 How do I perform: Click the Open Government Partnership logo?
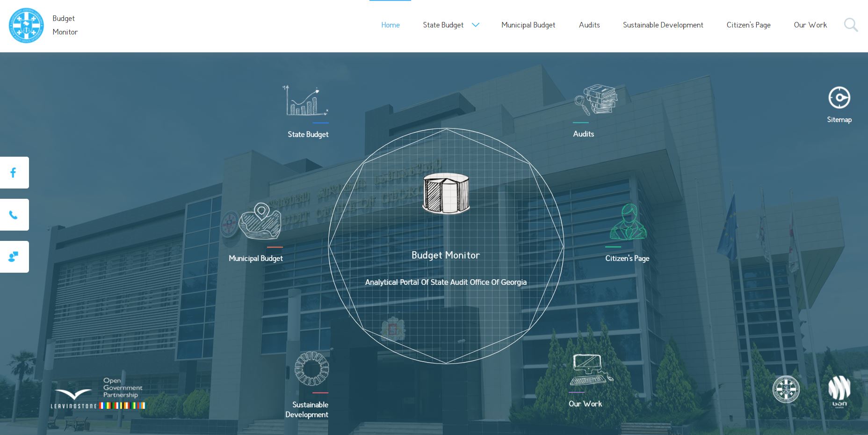coord(122,388)
